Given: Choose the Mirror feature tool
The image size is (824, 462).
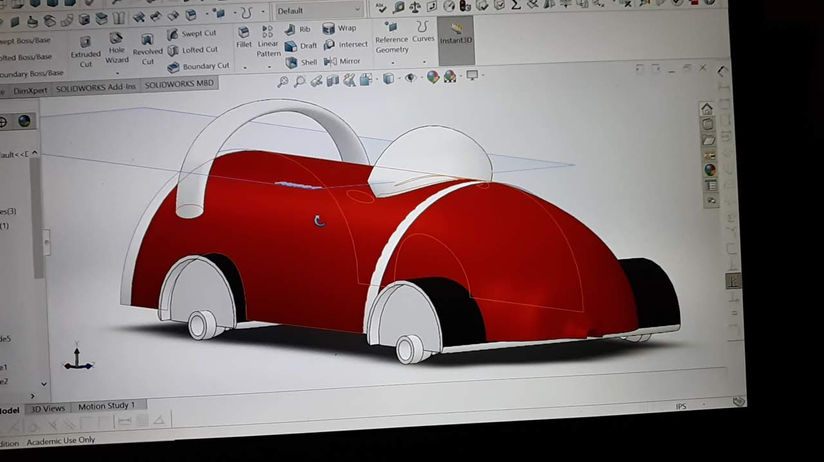Looking at the screenshot, I should point(341,61).
